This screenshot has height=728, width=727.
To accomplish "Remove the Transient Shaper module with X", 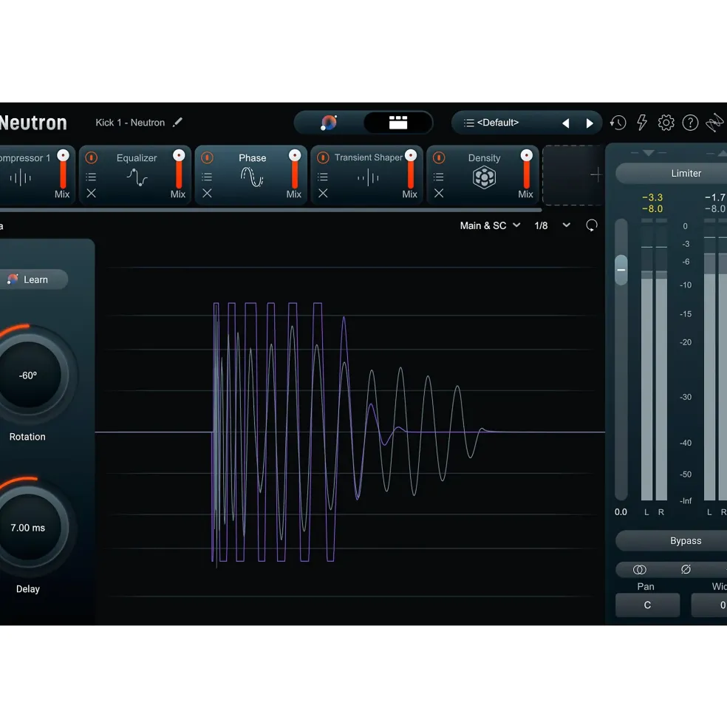I will (x=323, y=193).
